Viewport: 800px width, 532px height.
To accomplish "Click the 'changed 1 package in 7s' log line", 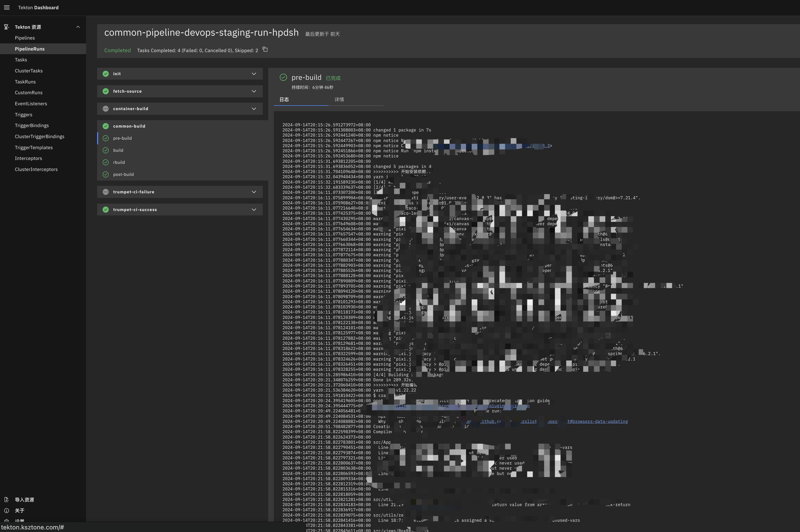I will coord(402,130).
